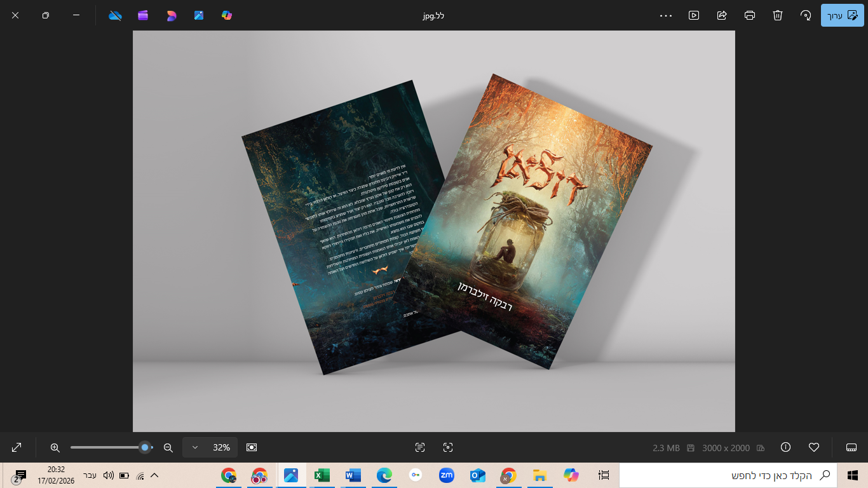The width and height of the screenshot is (868, 488).
Task: Print the current image
Action: click(x=750, y=15)
